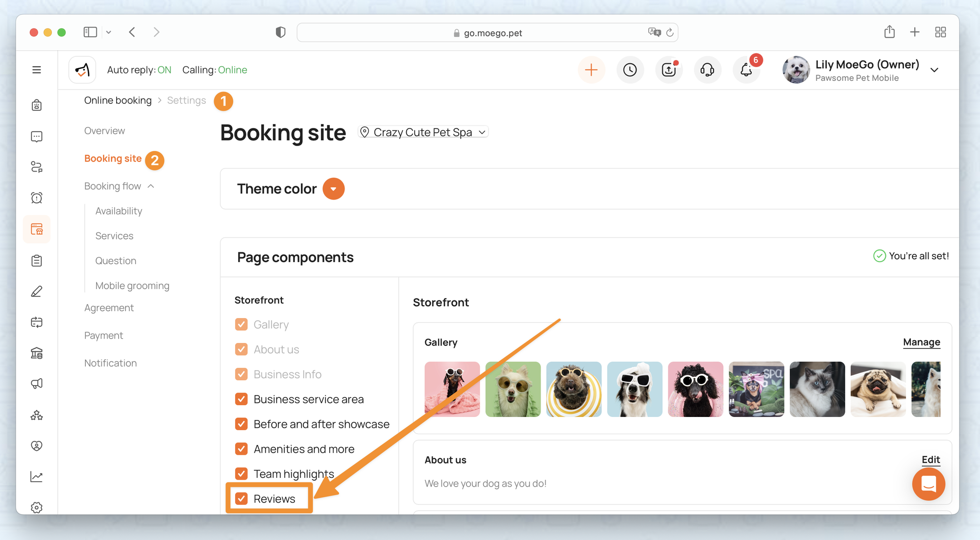Viewport: 980px width, 540px height.
Task: Click the browser share icon
Action: pos(889,32)
